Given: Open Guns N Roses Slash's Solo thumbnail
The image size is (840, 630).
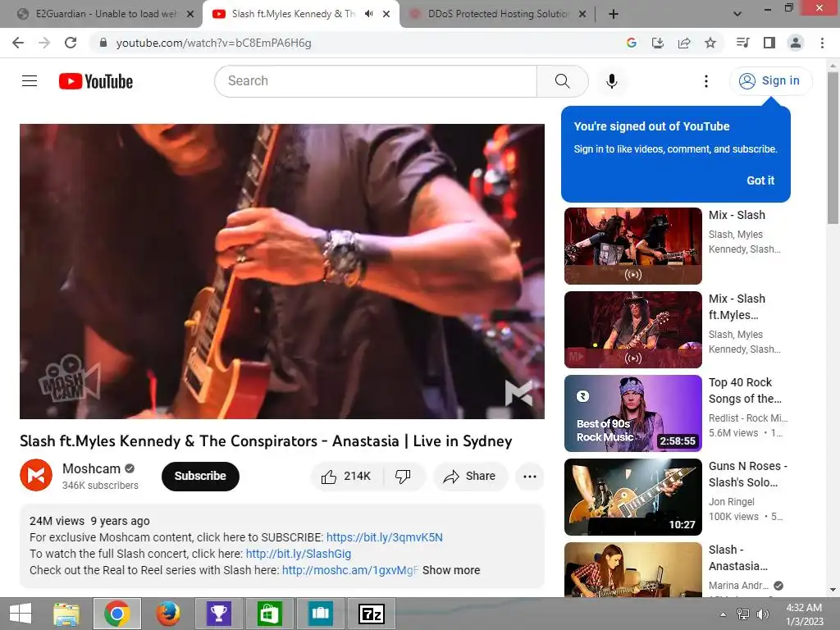Looking at the screenshot, I should click(632, 496).
